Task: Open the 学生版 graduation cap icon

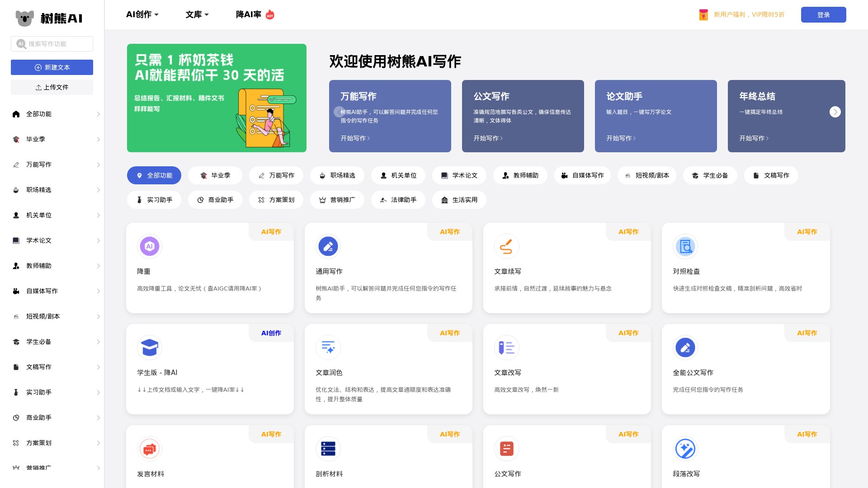Action: (x=150, y=347)
